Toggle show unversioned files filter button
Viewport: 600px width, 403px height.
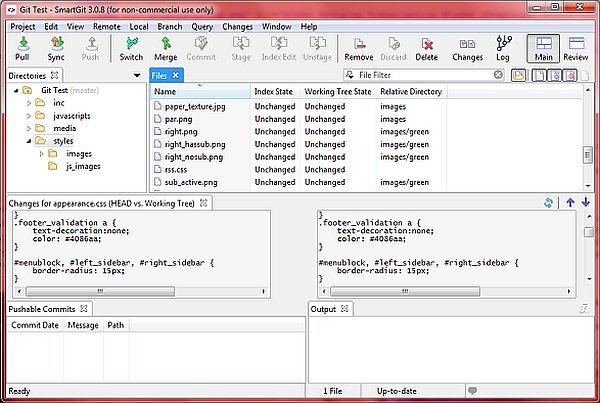pos(555,75)
